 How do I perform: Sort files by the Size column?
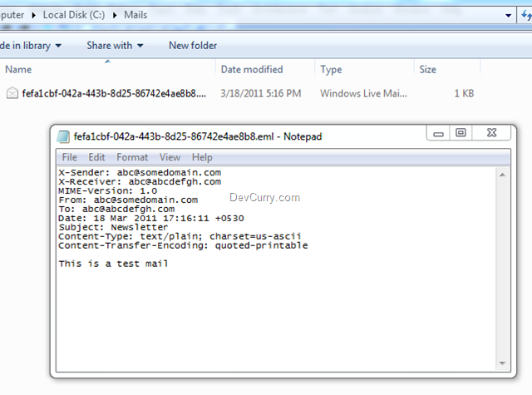point(428,70)
